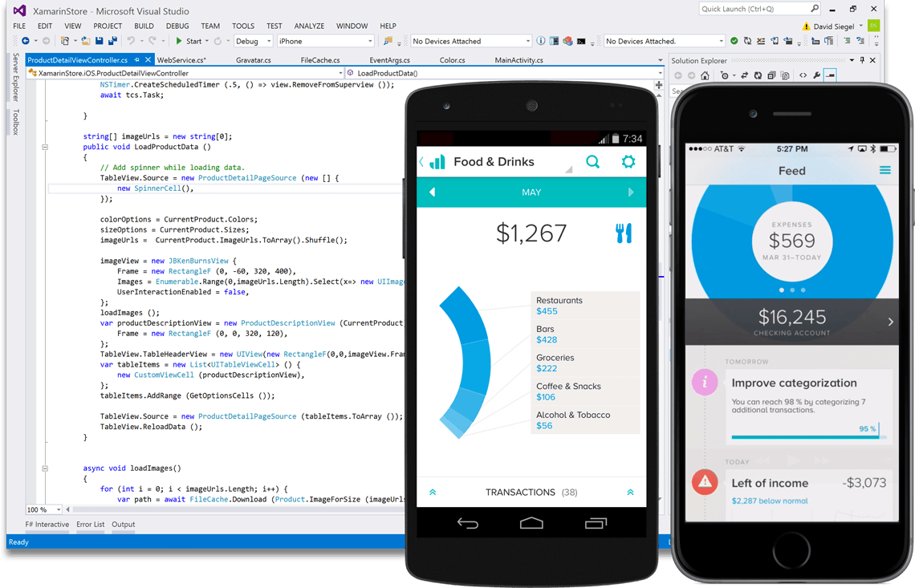This screenshot has width=915, height=588.
Task: Open the TOOLS menu
Action: pos(243,26)
